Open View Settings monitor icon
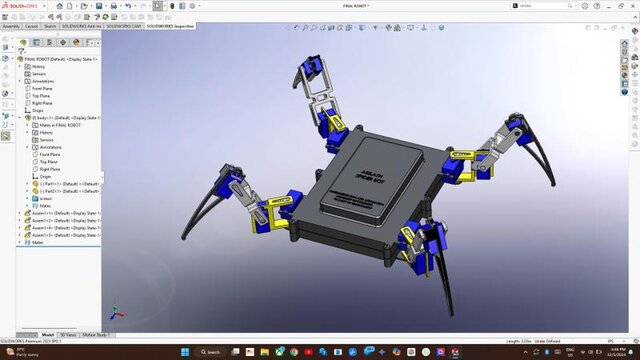This screenshot has width=640, height=360. point(410,28)
